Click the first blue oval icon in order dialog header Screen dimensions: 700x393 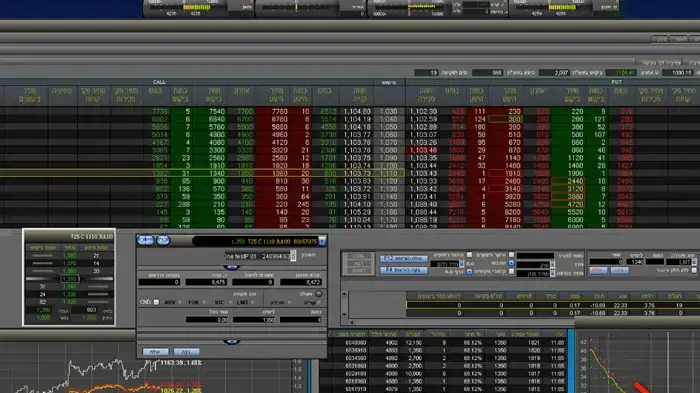(x=145, y=240)
